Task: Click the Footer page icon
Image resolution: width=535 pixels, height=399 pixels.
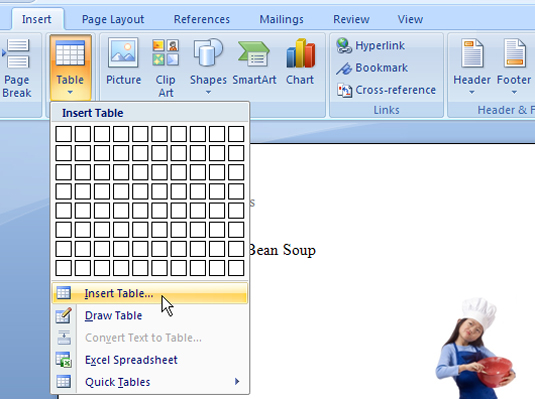Action: click(515, 53)
